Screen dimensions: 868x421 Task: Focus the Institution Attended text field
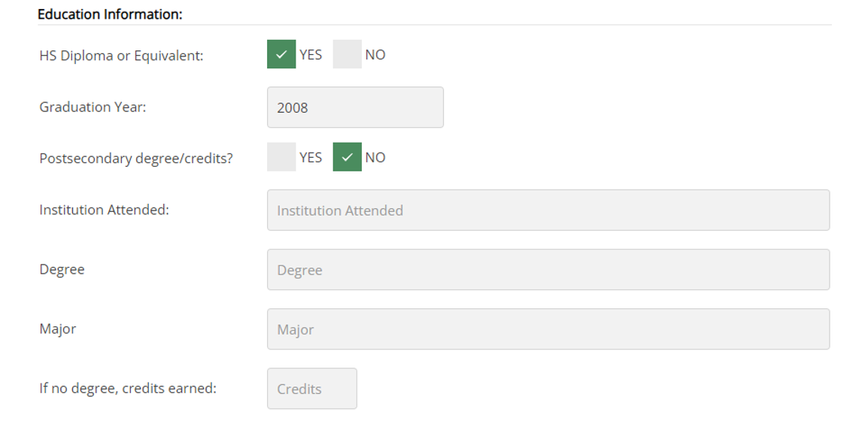pos(548,210)
